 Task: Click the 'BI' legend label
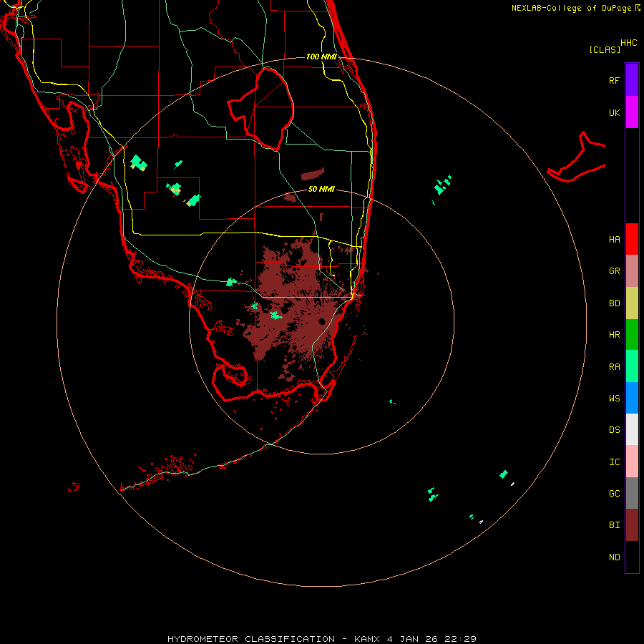click(614, 525)
